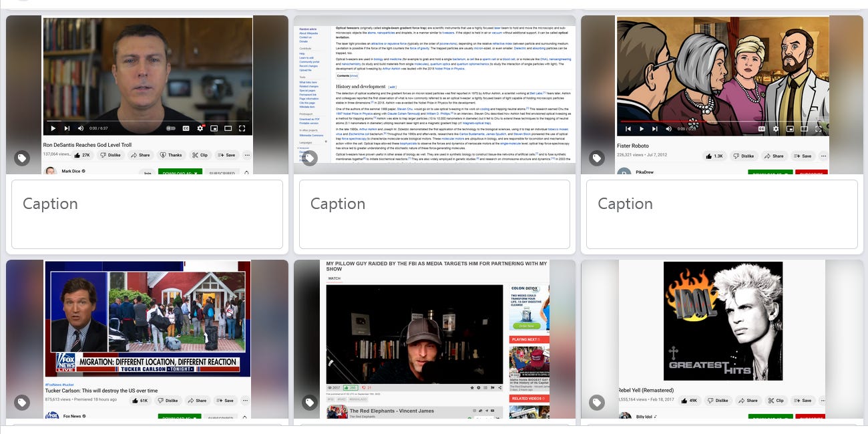Viewport: 868px width, 434px height.
Task: Click the tag icon on the Rebel Yell image
Action: point(596,403)
